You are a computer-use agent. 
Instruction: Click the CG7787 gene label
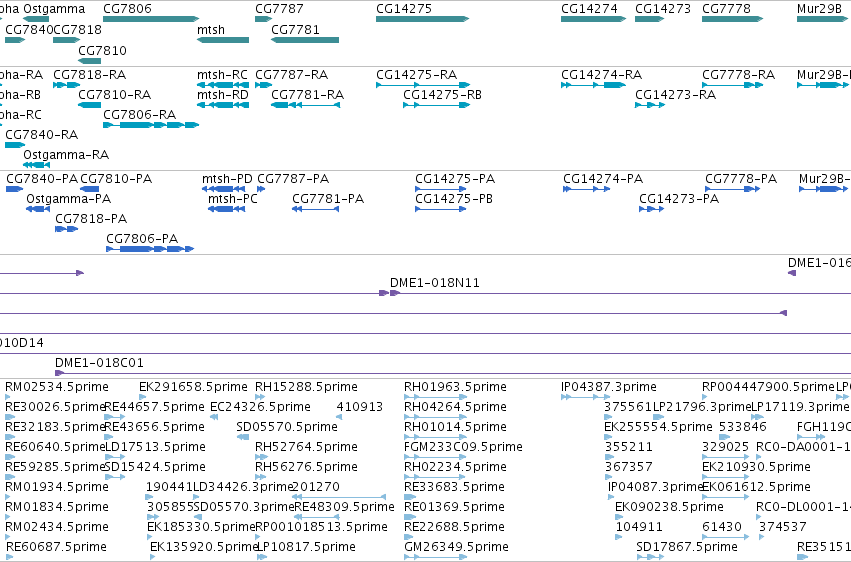[x=279, y=9]
